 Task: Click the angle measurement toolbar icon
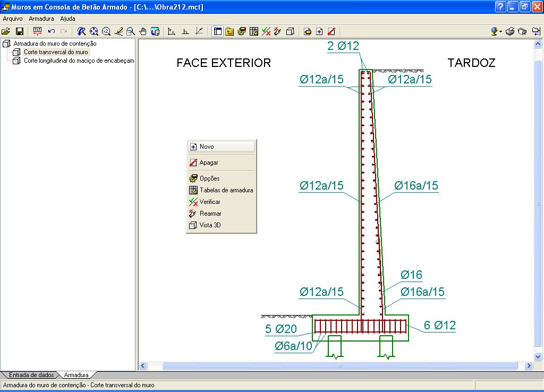coord(185,31)
